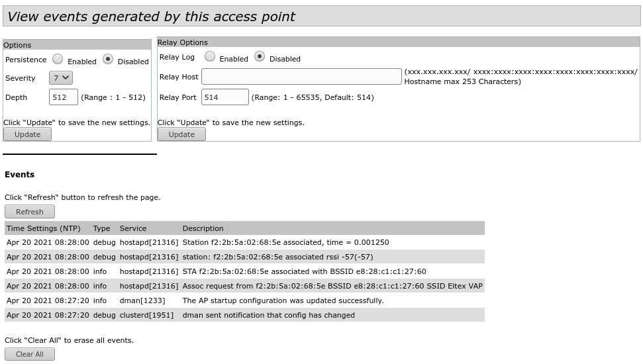
Task: Click the Type column header
Action: point(101,228)
